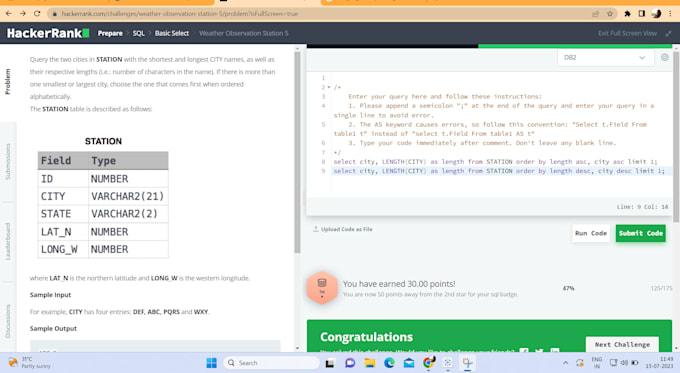This screenshot has height=373, width=680.
Task: Open the Leaderboard side tab
Action: pyautogui.click(x=7, y=242)
